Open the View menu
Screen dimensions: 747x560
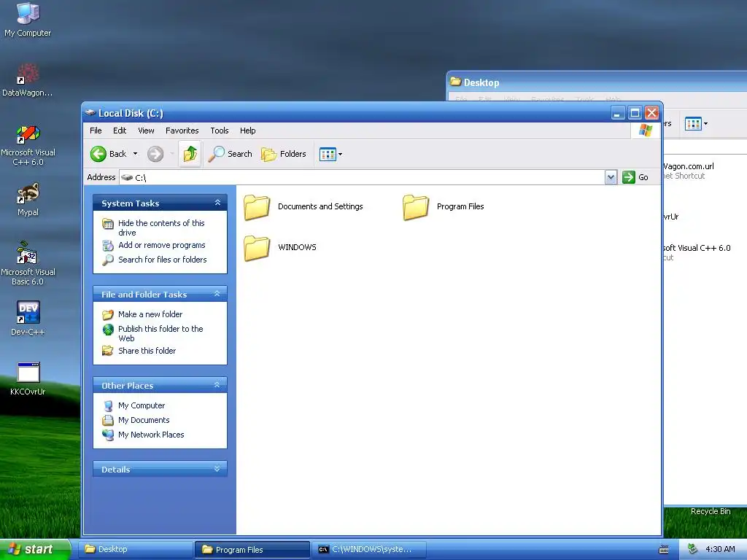(146, 131)
